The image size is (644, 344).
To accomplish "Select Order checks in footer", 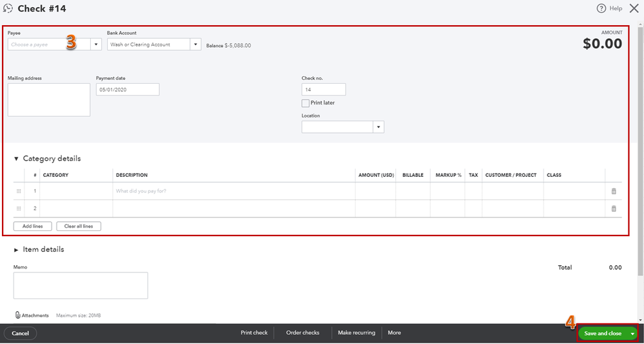I will pyautogui.click(x=303, y=332).
